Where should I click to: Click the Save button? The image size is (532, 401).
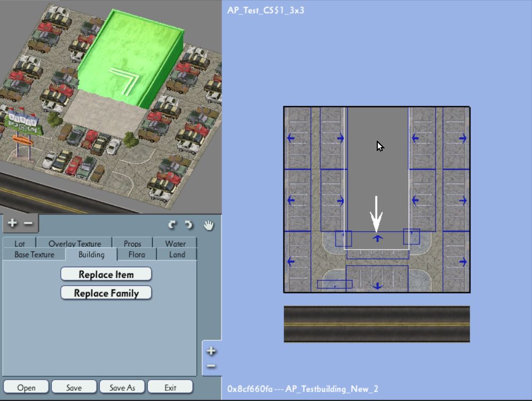pyautogui.click(x=74, y=387)
